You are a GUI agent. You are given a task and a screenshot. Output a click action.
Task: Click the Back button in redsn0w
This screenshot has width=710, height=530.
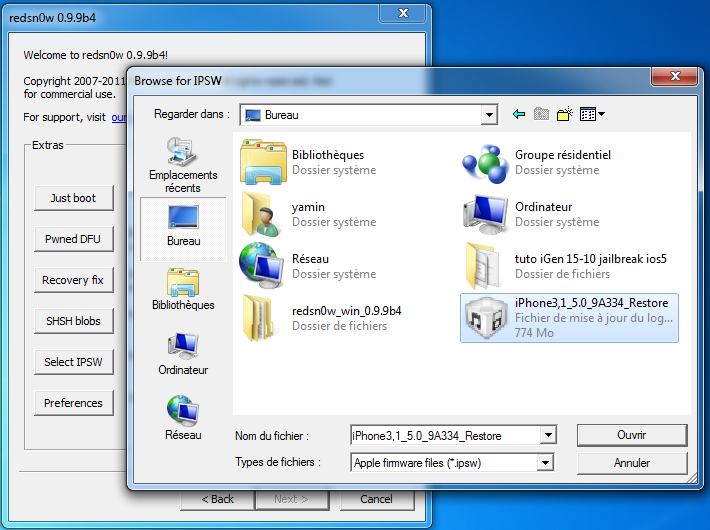tap(217, 499)
